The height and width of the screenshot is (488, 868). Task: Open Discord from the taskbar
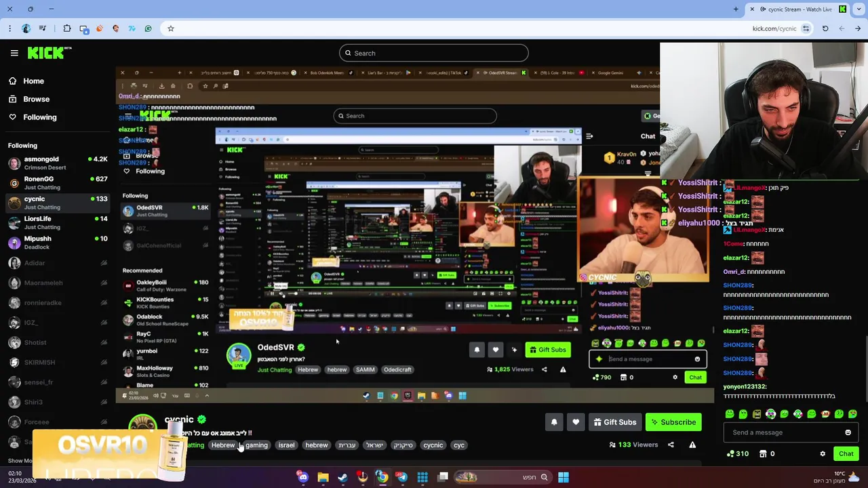pyautogui.click(x=302, y=477)
